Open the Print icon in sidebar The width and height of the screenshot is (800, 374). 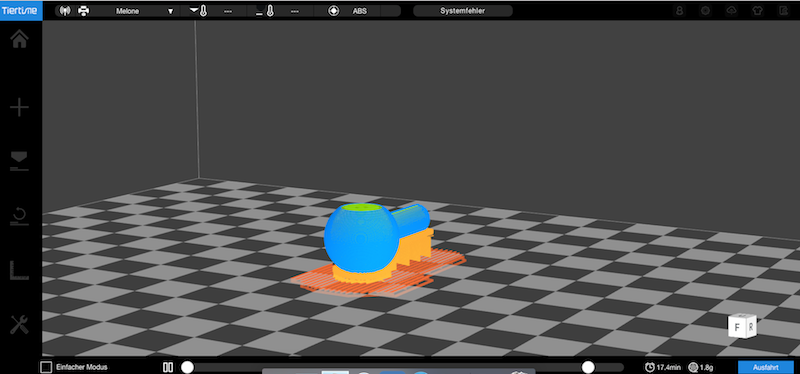click(19, 161)
